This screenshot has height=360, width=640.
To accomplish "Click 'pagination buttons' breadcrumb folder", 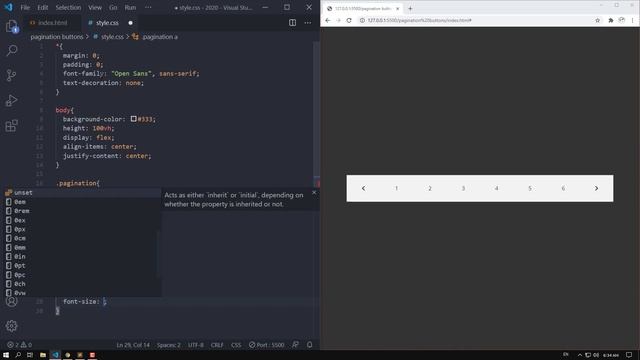I will point(57,37).
